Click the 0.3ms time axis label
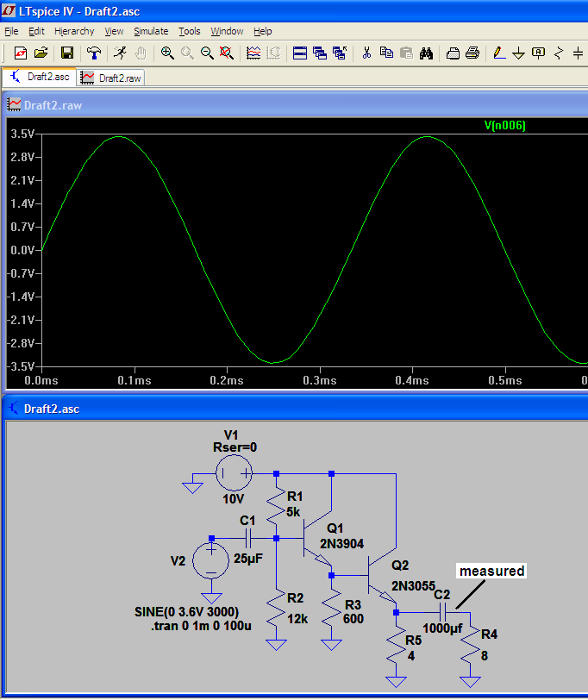588x700 pixels. (x=320, y=380)
